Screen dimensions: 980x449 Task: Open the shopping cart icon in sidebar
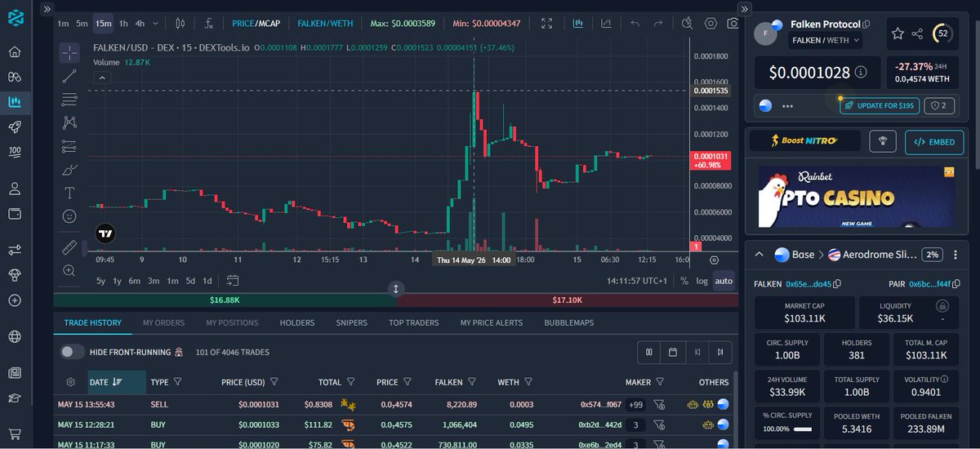[15, 433]
